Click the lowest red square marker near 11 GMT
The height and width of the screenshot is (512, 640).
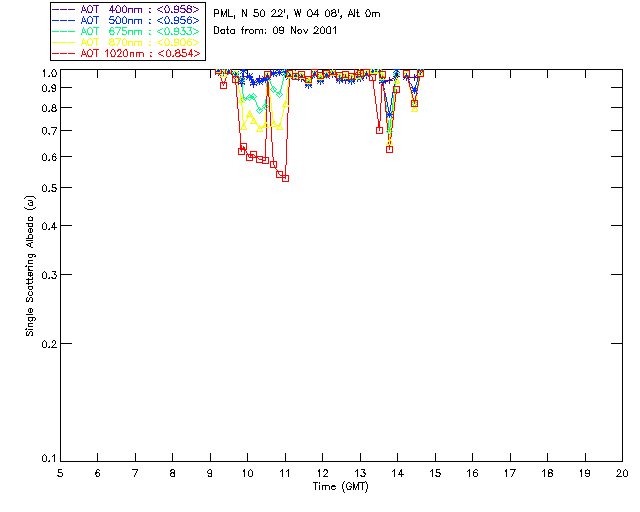[x=286, y=178]
